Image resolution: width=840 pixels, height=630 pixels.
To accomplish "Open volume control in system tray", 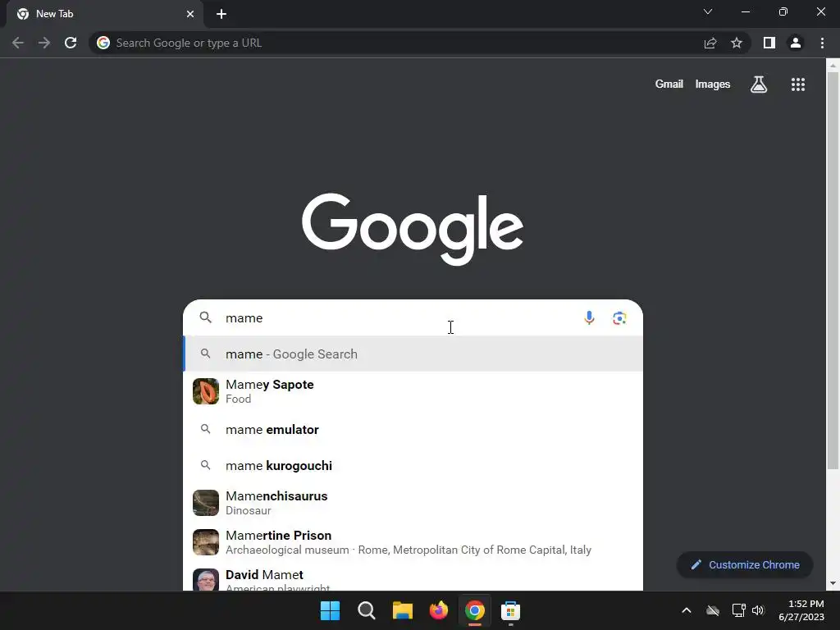I will point(758,610).
